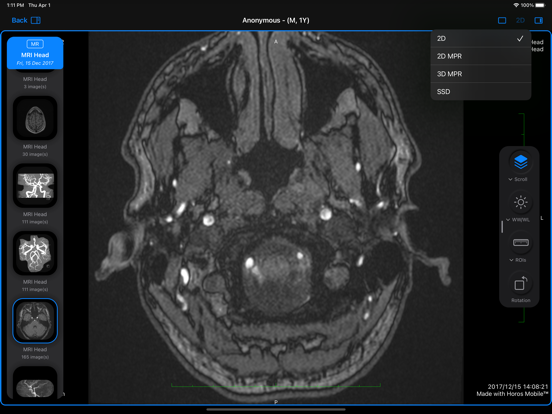
Task: Click the Wi-Fi icon in status bar
Action: coord(516,5)
